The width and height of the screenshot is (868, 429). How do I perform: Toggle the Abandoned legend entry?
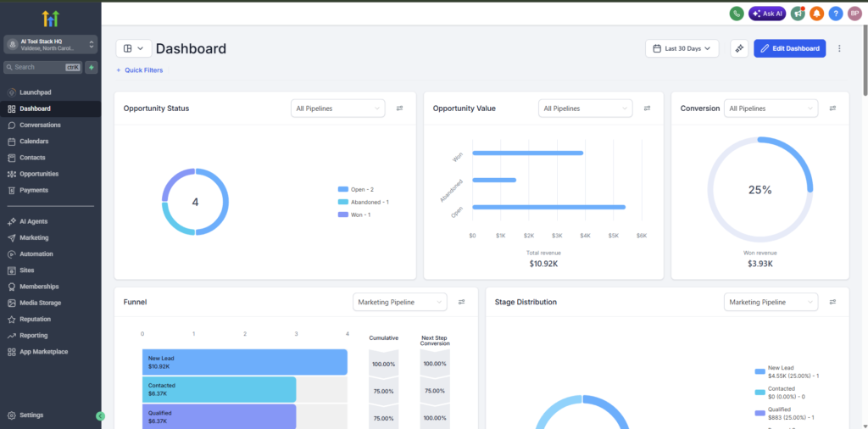363,202
